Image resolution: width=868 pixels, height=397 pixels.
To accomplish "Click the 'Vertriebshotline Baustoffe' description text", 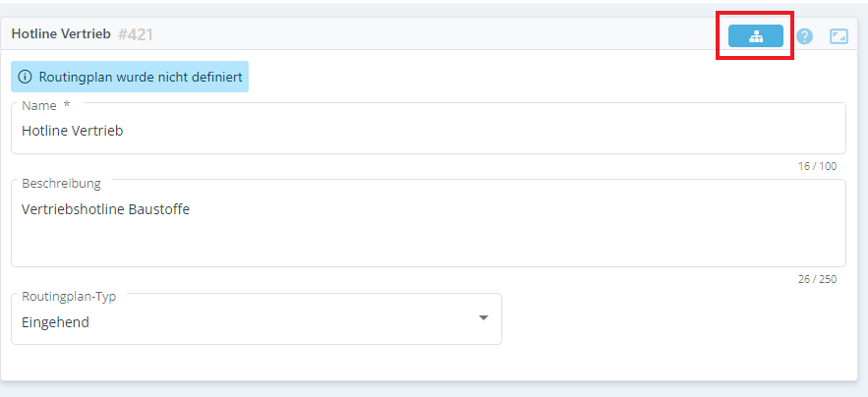I will (105, 208).
